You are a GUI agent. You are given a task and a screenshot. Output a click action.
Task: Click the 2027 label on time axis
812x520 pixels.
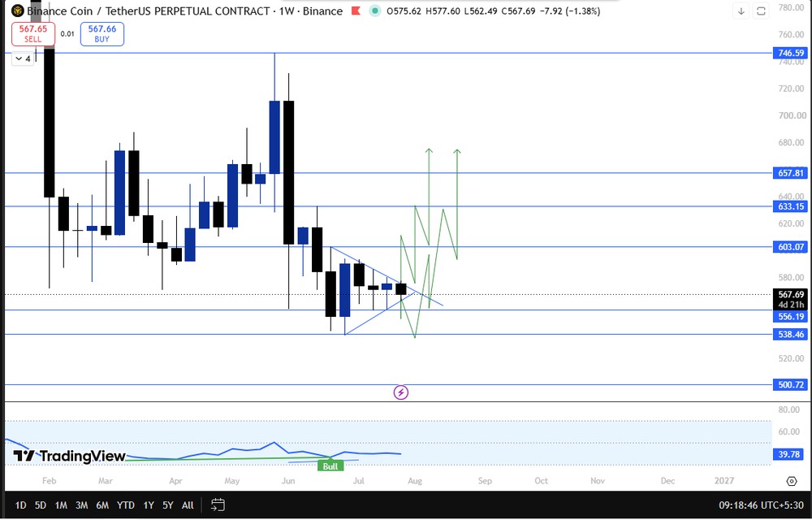click(724, 481)
